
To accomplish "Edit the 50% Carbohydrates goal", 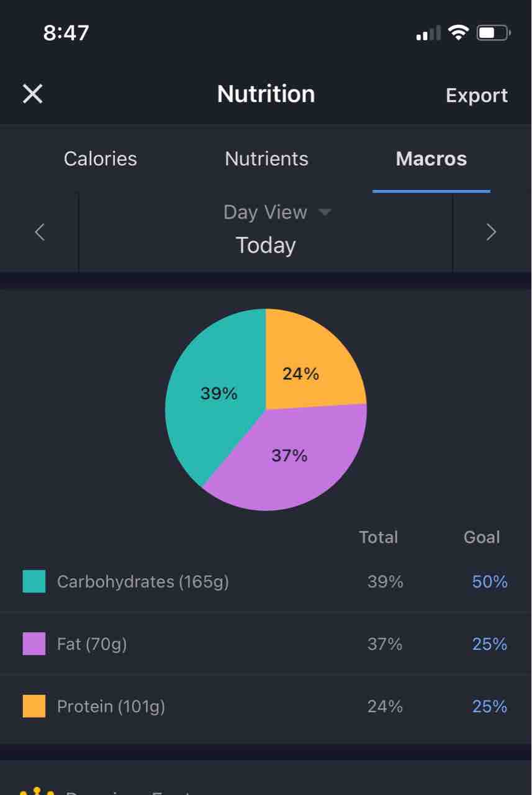I will pyautogui.click(x=489, y=582).
